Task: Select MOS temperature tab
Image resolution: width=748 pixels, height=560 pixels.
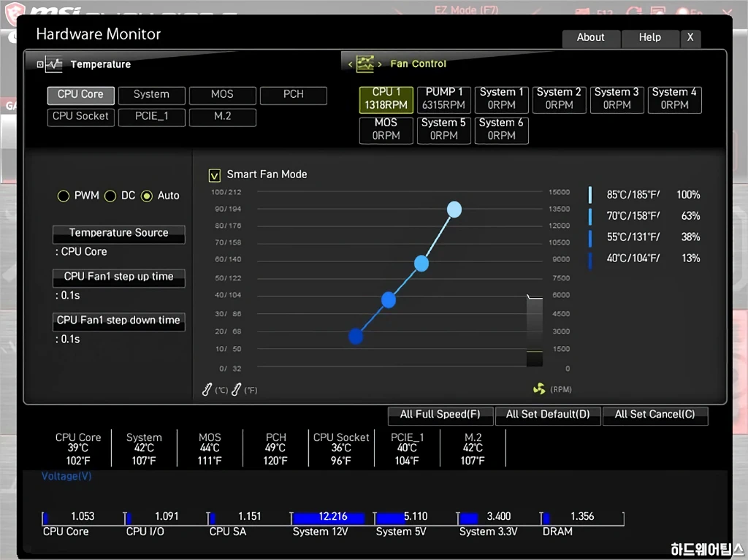Action: coord(222,94)
